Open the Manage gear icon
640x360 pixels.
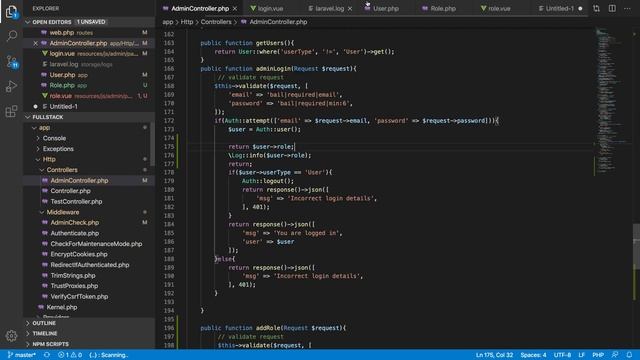click(x=11, y=336)
